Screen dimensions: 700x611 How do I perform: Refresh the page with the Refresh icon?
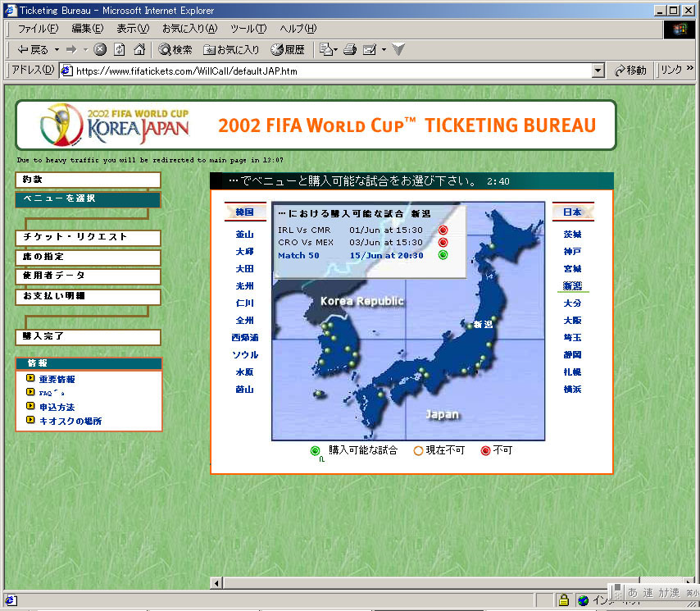(x=119, y=49)
